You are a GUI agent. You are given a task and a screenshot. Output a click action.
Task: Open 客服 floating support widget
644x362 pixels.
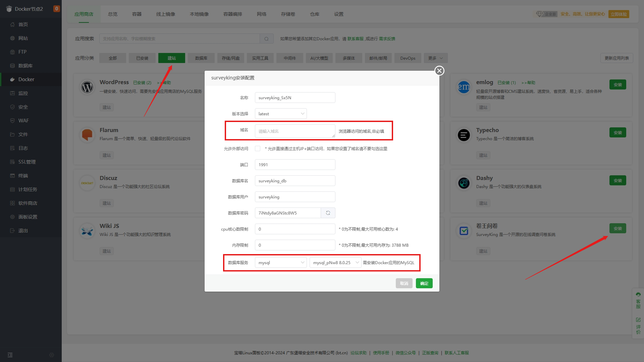point(638,300)
